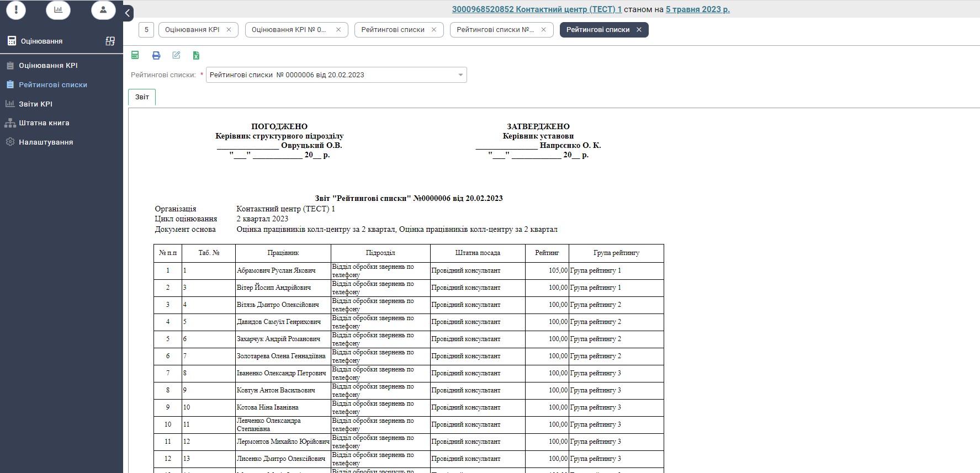Expand the Рейтингові списки dropdown arrow
Screen dimensions: 980x473
(460, 75)
